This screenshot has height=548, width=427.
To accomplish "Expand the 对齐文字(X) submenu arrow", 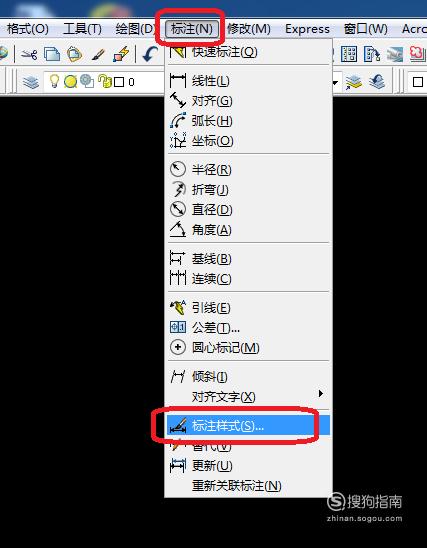I will click(321, 394).
